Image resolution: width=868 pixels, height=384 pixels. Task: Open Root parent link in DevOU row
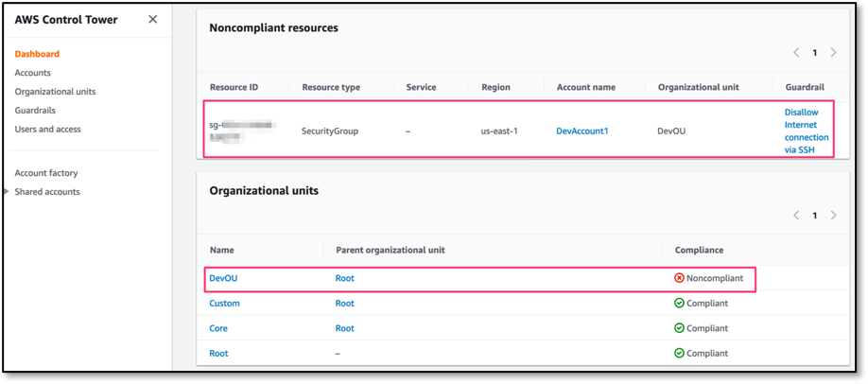point(345,278)
